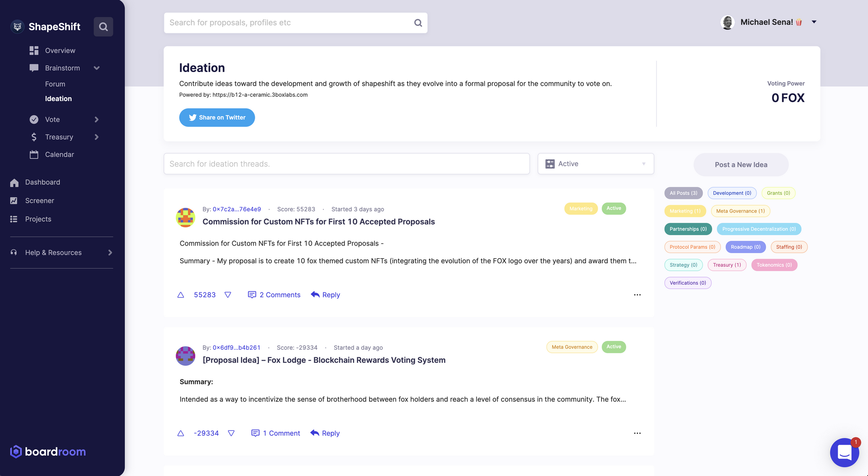The height and width of the screenshot is (476, 868).
Task: Click the Post a New Idea button
Action: [x=741, y=165]
